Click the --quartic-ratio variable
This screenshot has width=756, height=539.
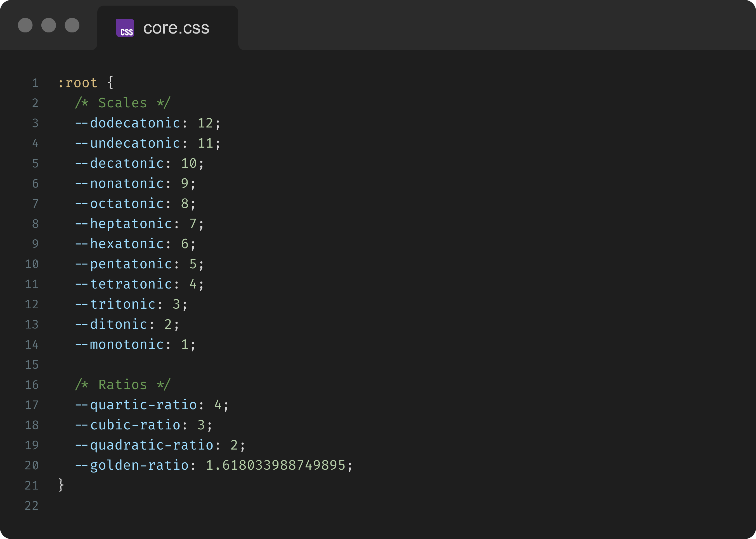(x=136, y=405)
